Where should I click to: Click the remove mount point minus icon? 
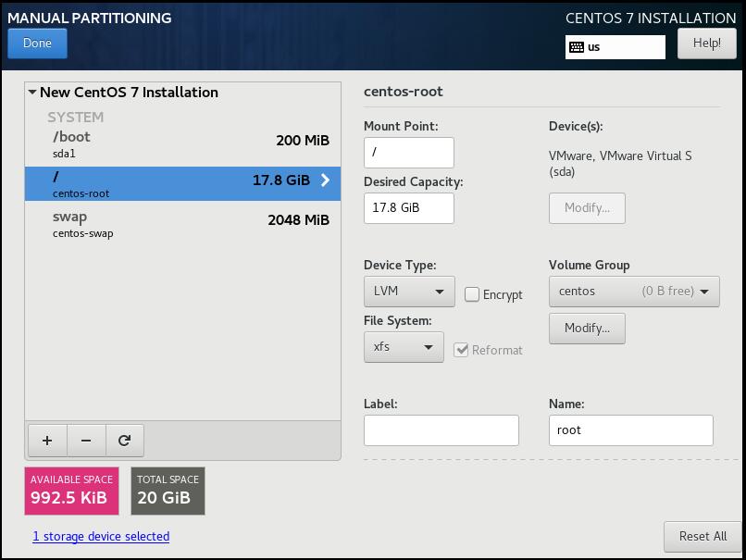(86, 441)
